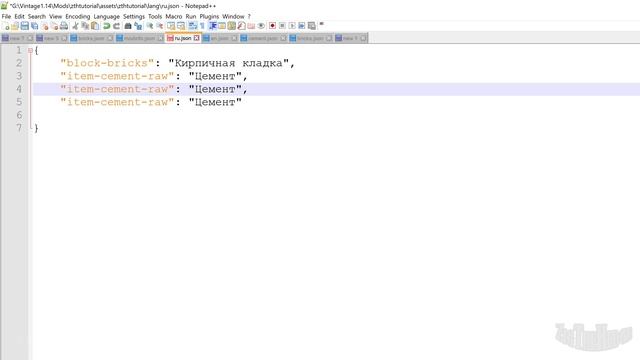Toggle Show All Characters pilcrow icon
Image resolution: width=640 pixels, height=360 pixels.
(202, 26)
